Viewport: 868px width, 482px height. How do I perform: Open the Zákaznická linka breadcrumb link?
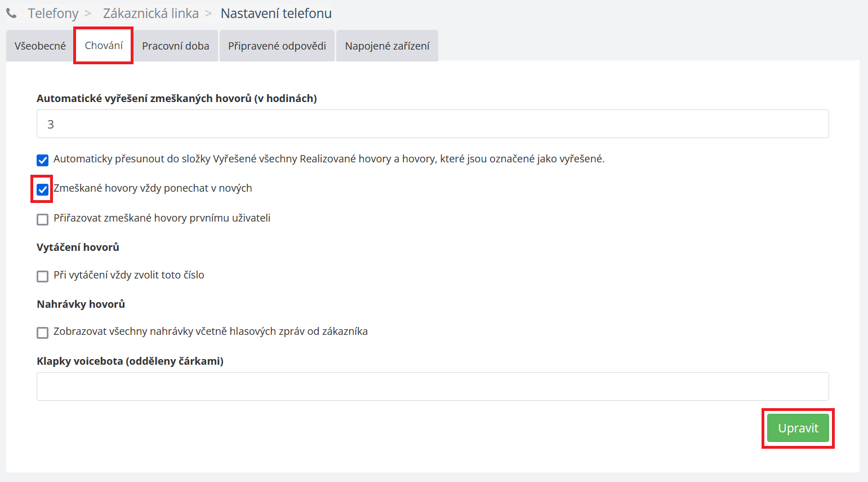pos(150,13)
